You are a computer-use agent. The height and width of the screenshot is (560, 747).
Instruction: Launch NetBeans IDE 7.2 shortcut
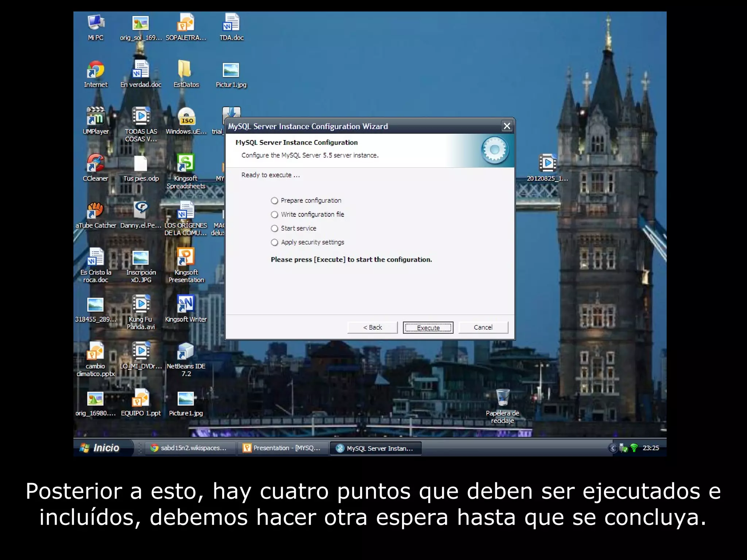(x=186, y=351)
